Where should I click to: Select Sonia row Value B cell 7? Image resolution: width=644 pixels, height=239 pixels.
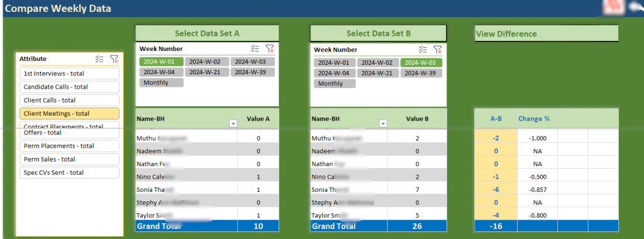tap(418, 190)
